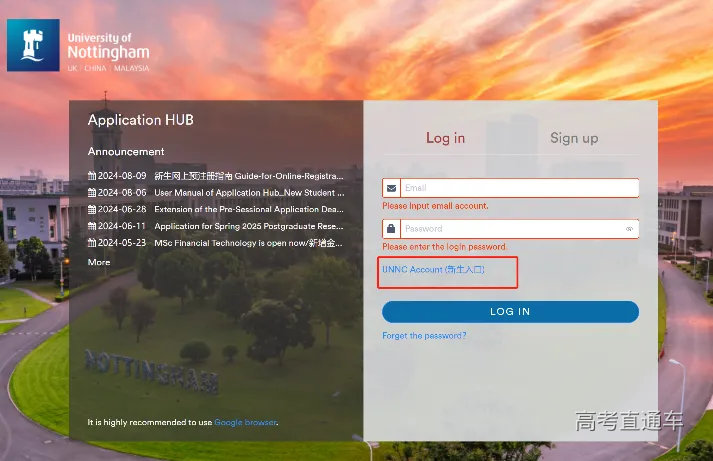Open MSc Financial Technology announcement
The height and width of the screenshot is (461, 713).
point(248,243)
